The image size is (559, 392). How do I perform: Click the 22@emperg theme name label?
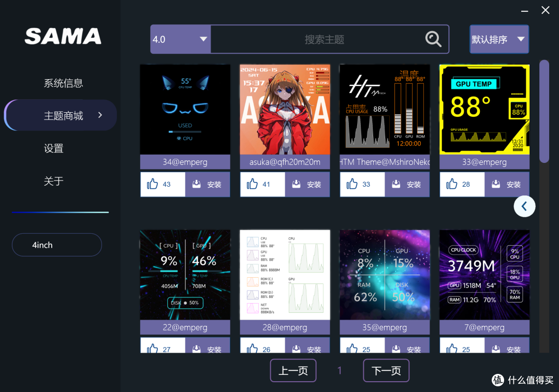tap(185, 327)
